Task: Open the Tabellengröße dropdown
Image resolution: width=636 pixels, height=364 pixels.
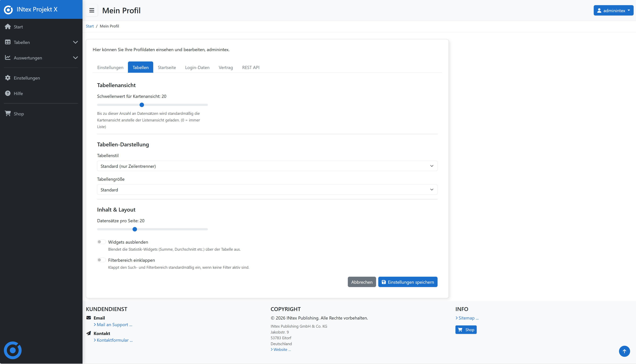Action: tap(267, 190)
